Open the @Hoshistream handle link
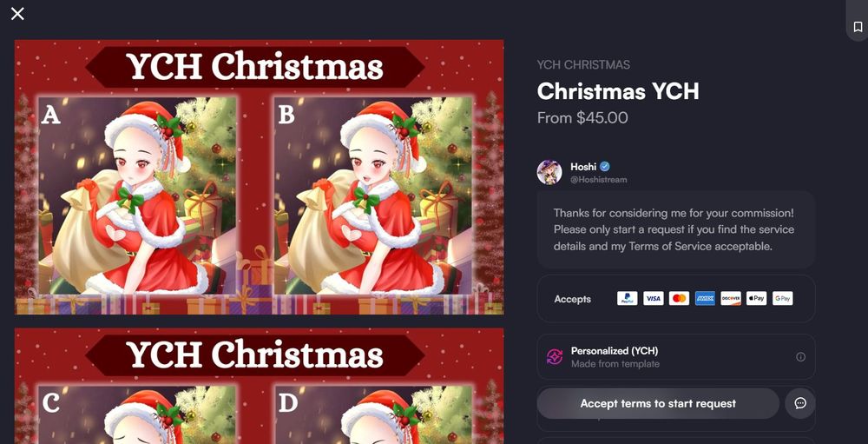This screenshot has height=444, width=868. [599, 180]
